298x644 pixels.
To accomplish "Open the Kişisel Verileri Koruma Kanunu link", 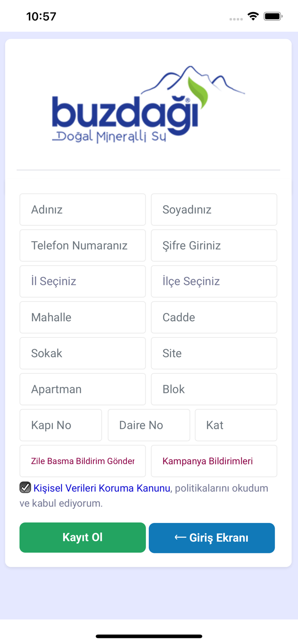I will [x=101, y=488].
